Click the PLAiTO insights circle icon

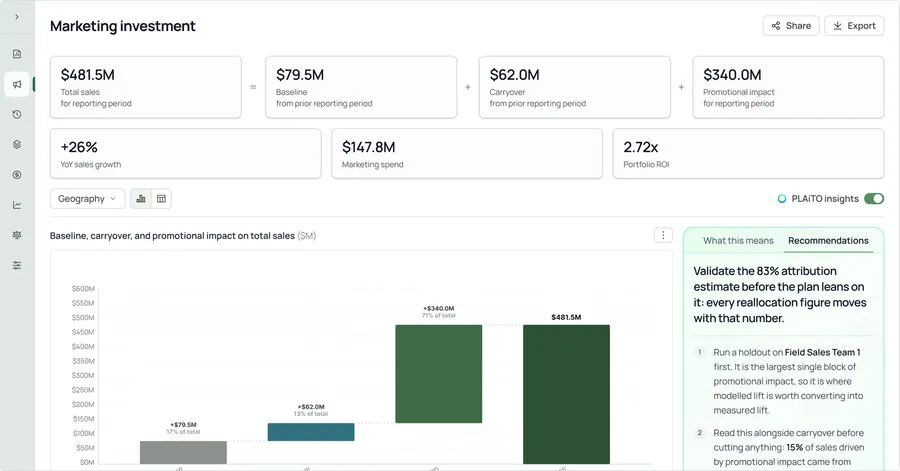(781, 198)
